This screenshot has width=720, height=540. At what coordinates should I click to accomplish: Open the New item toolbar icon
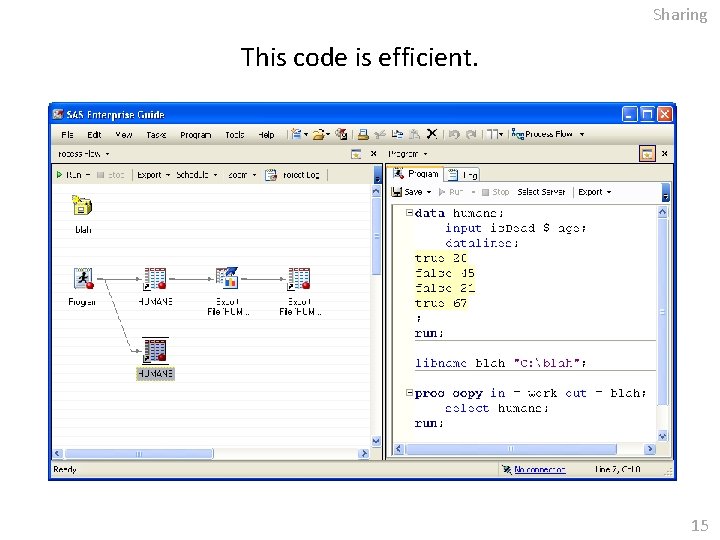click(x=296, y=134)
